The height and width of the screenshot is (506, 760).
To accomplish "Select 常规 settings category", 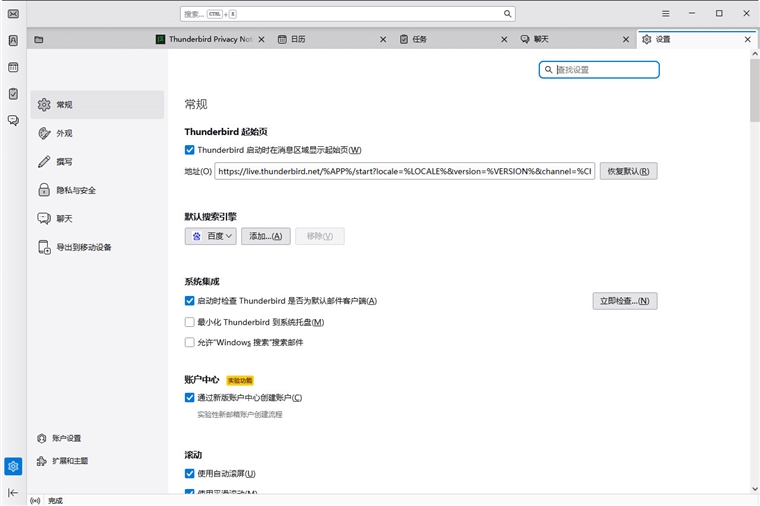I will pyautogui.click(x=97, y=105).
